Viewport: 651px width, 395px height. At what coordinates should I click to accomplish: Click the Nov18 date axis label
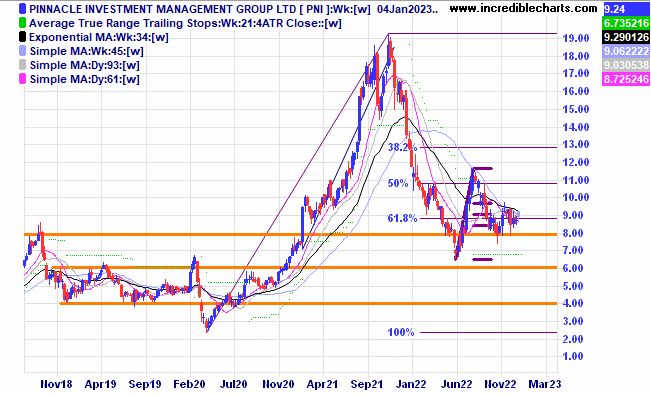click(x=56, y=384)
